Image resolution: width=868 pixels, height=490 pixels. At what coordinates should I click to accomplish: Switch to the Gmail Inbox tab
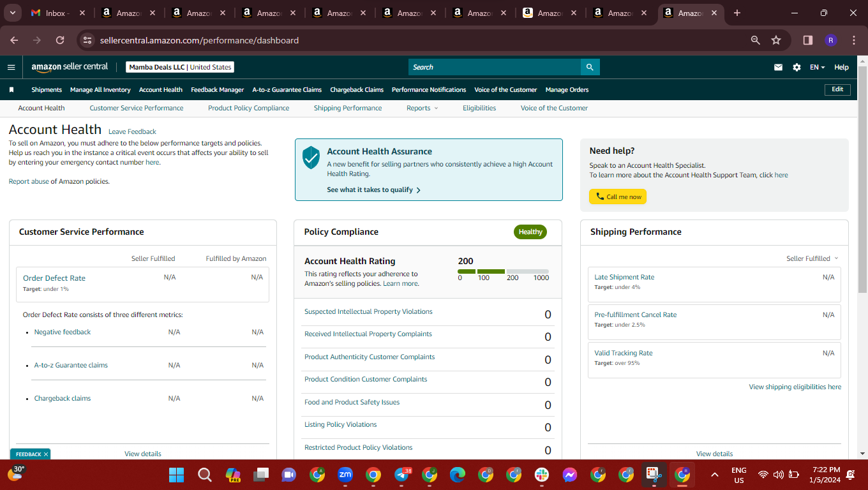coord(57,13)
